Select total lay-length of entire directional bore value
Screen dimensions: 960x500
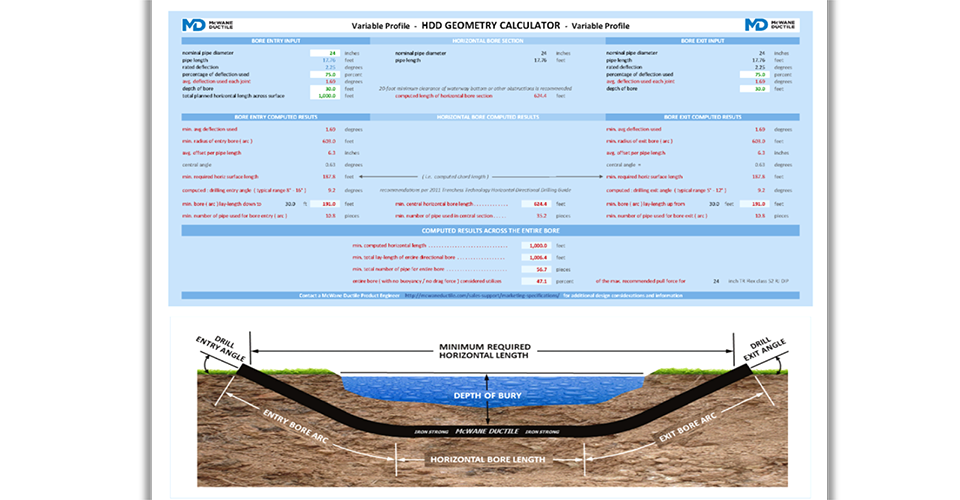[537, 258]
